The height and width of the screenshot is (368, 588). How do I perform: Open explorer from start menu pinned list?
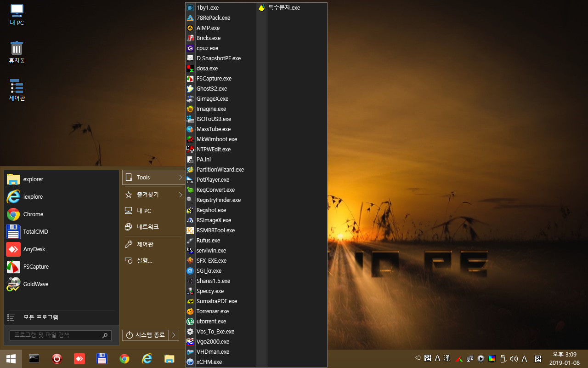pyautogui.click(x=61, y=179)
